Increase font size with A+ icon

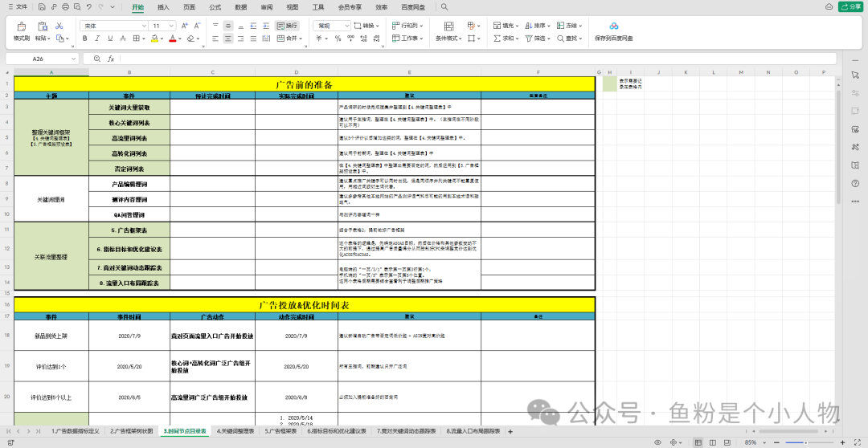coord(185,26)
